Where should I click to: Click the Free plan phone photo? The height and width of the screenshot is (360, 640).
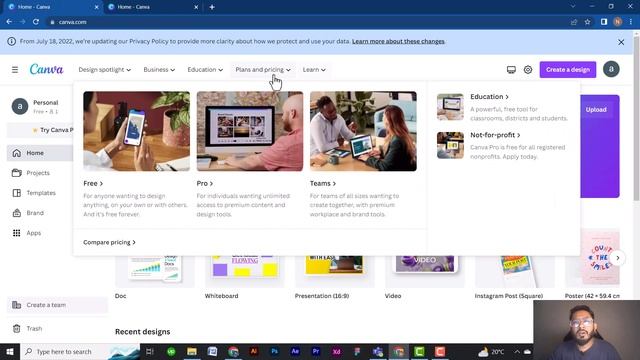[136, 131]
